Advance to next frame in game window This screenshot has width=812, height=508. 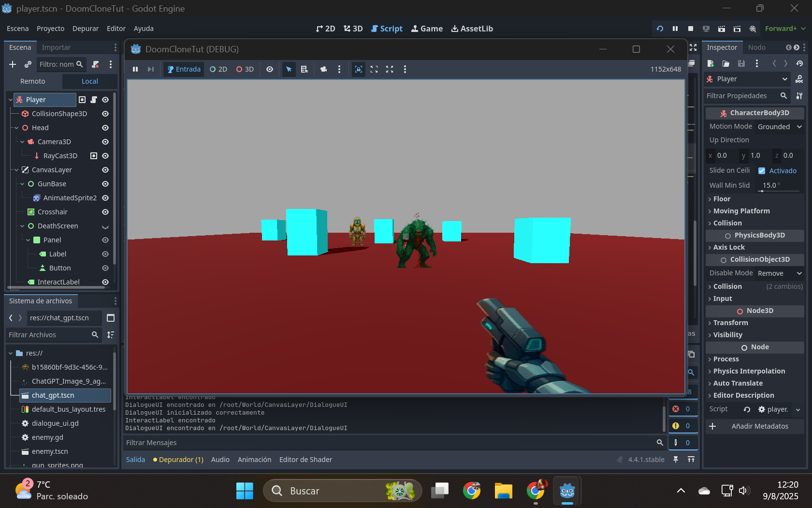[151, 69]
